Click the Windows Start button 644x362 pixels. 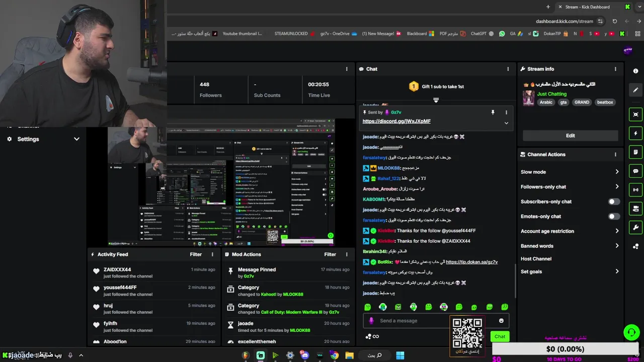[400, 355]
